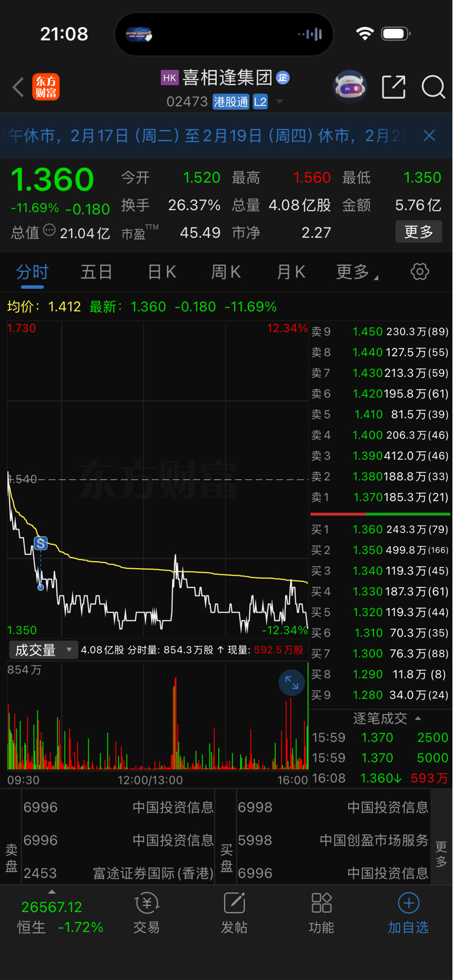Image resolution: width=453 pixels, height=980 pixels.
Task: Tap the L2 level tag
Action: (x=260, y=102)
